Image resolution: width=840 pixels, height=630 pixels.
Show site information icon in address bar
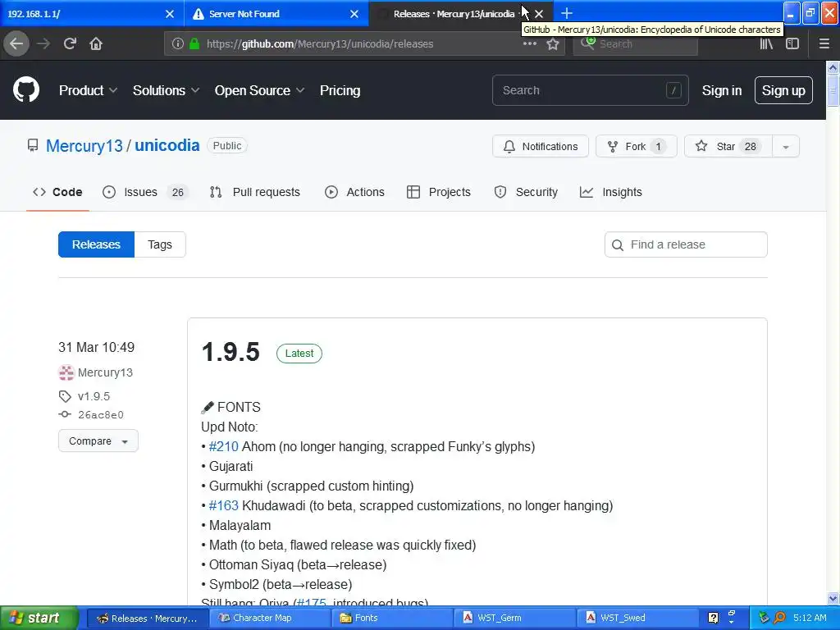(177, 44)
